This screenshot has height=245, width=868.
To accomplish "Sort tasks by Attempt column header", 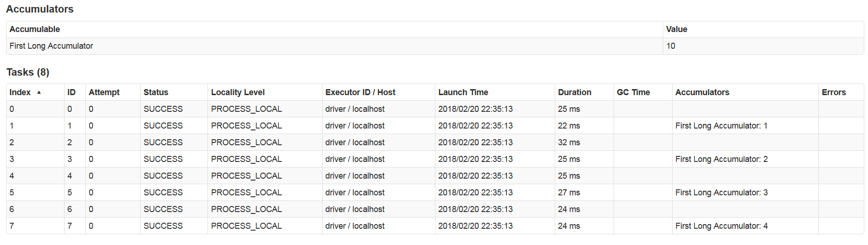I will pos(104,92).
